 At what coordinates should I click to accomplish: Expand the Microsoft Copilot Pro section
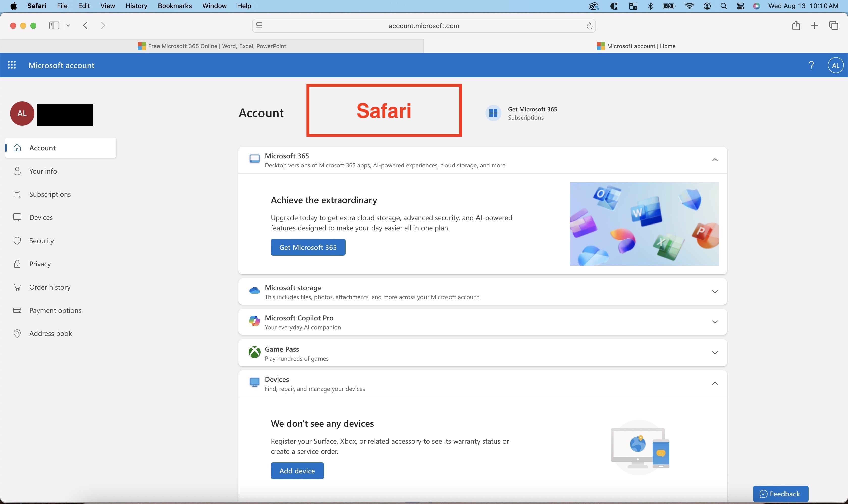pyautogui.click(x=715, y=322)
